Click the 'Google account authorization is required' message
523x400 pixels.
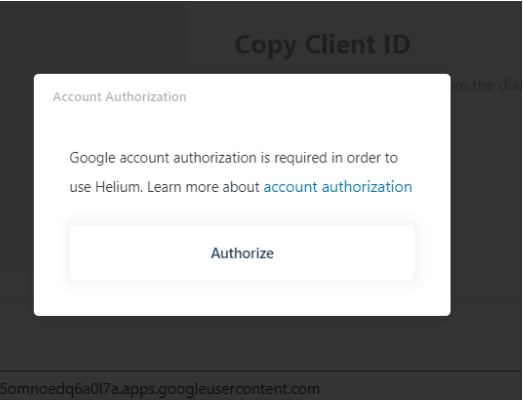coord(241,172)
